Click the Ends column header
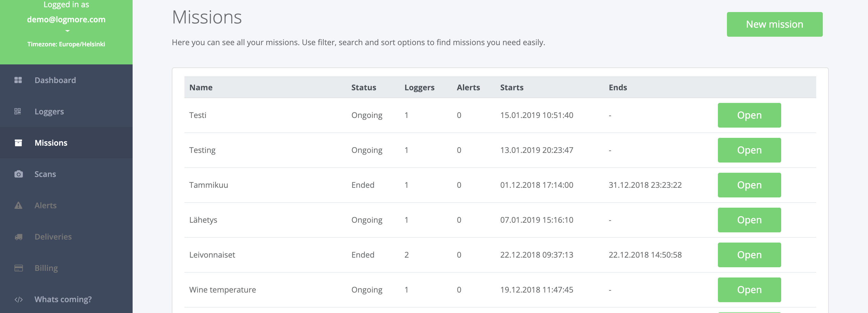 pos(618,88)
